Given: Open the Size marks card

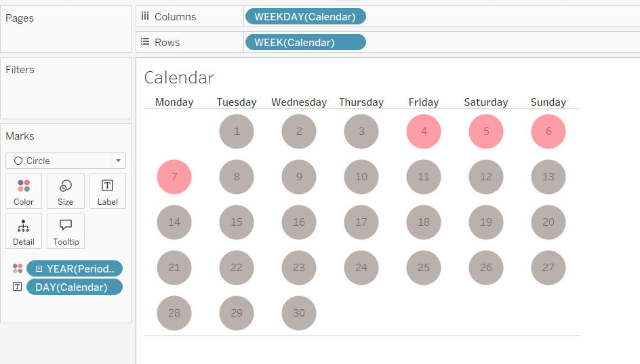Looking at the screenshot, I should click(x=66, y=190).
